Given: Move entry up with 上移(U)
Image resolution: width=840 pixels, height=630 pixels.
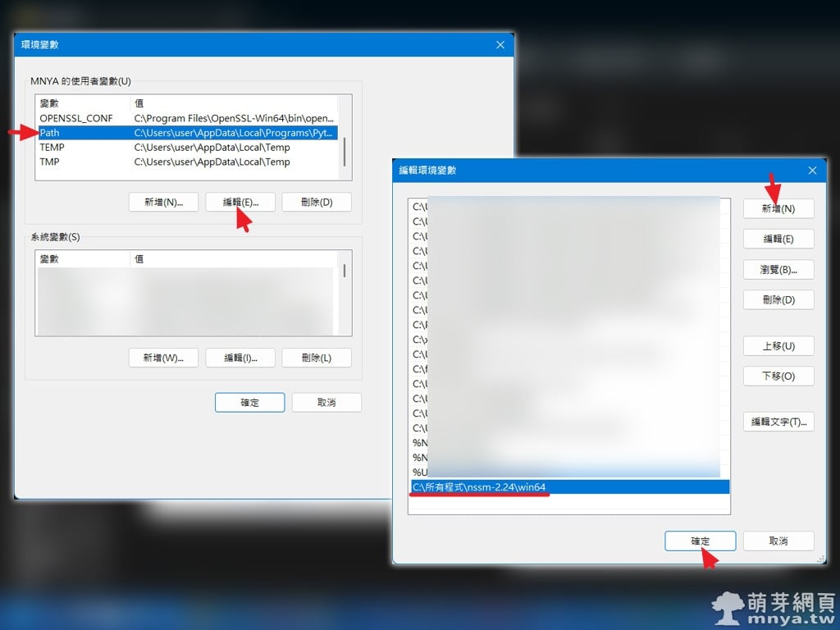Looking at the screenshot, I should [778, 345].
